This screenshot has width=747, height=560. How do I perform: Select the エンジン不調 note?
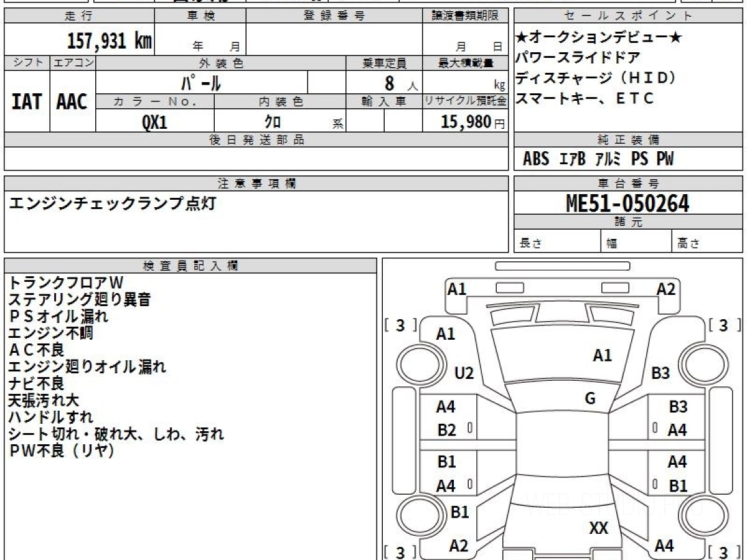coord(50,333)
